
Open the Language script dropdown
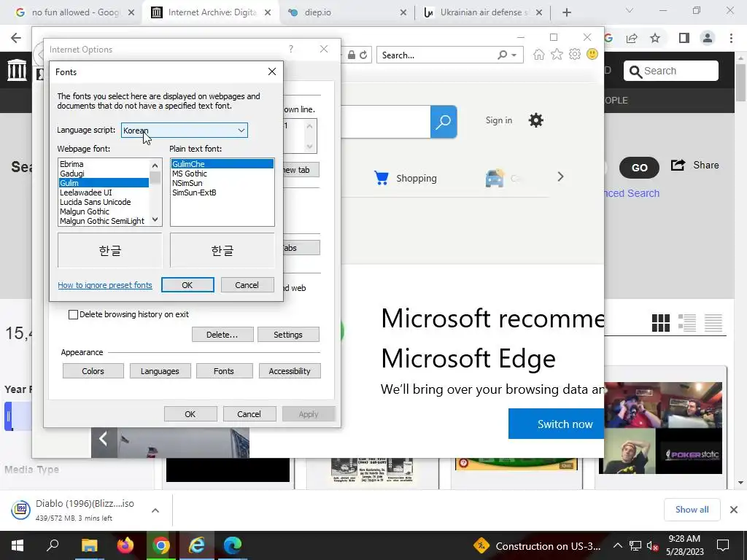[185, 130]
